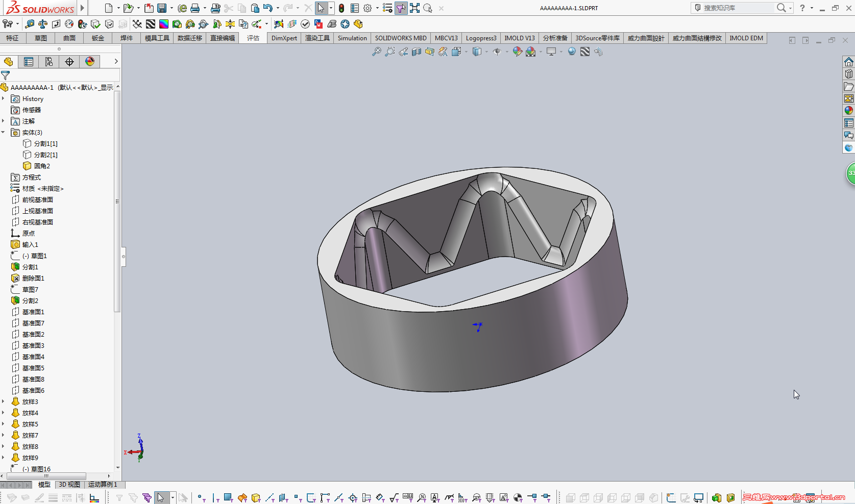Viewport: 855px width, 504px height.
Task: Open the Simulation ribbon tab
Action: [x=352, y=38]
